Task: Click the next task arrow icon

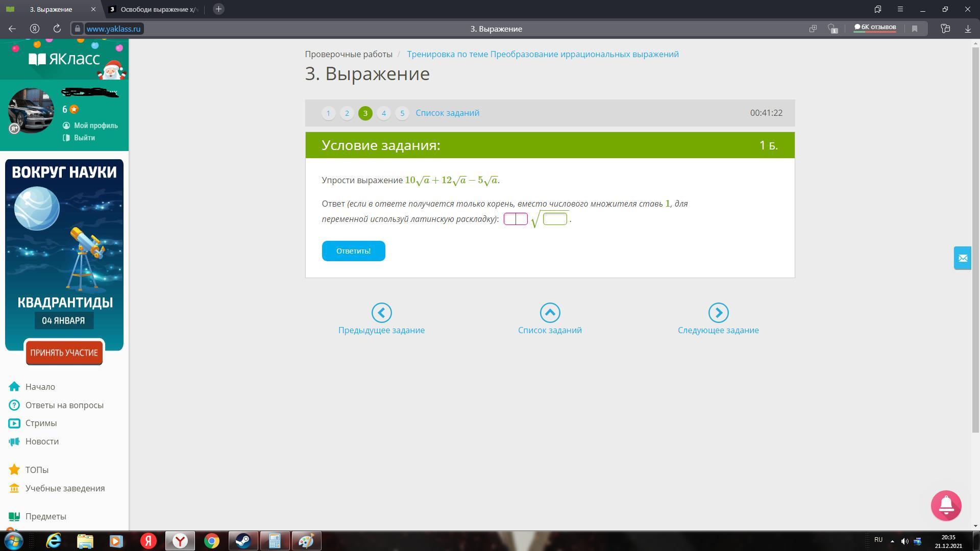Action: tap(718, 313)
